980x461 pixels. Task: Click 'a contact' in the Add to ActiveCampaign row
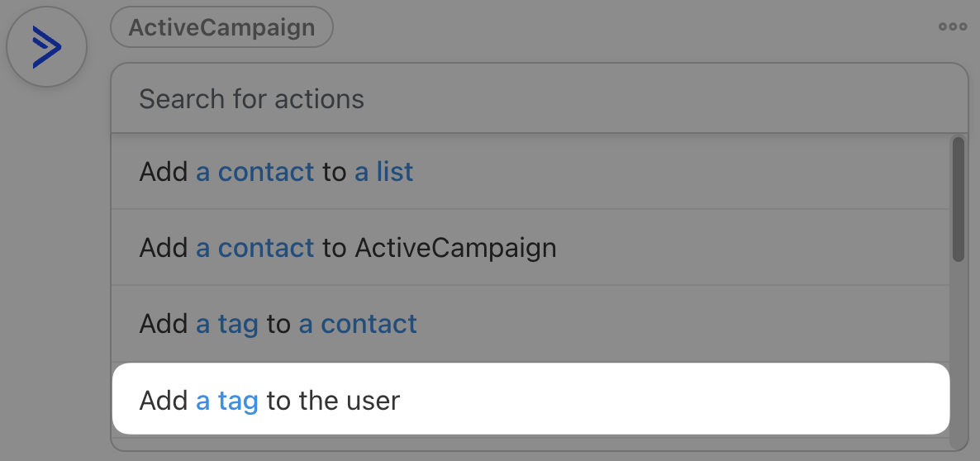255,248
